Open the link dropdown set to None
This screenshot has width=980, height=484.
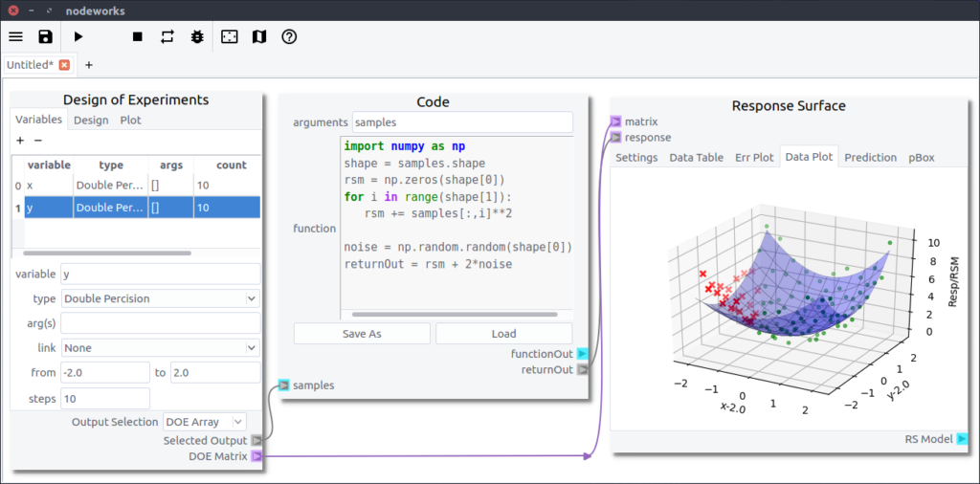[160, 348]
